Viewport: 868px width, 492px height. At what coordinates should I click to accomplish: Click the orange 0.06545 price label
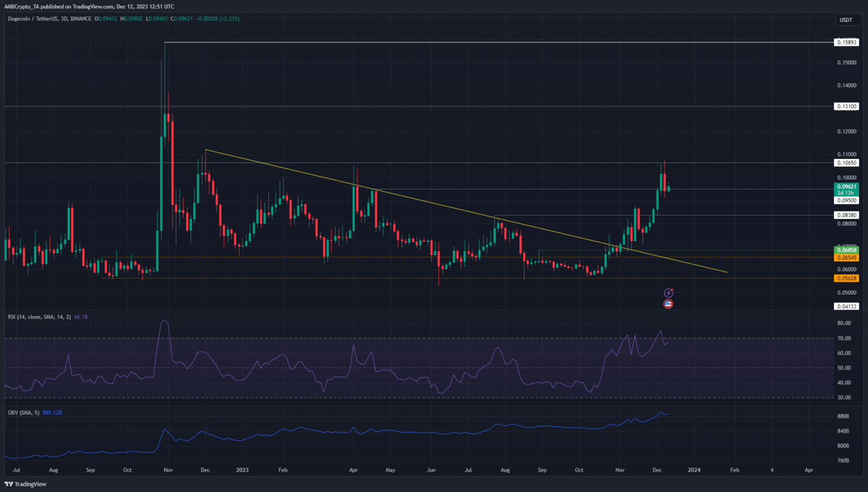tap(847, 258)
